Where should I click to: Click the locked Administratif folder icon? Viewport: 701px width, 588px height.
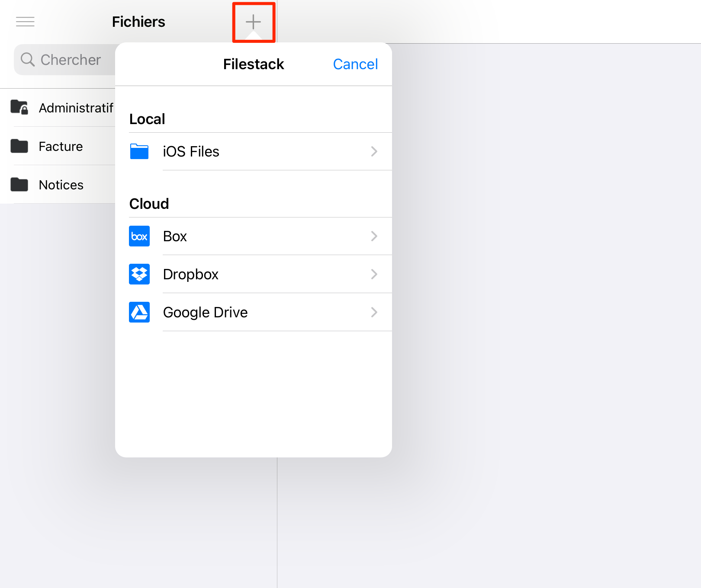point(19,107)
